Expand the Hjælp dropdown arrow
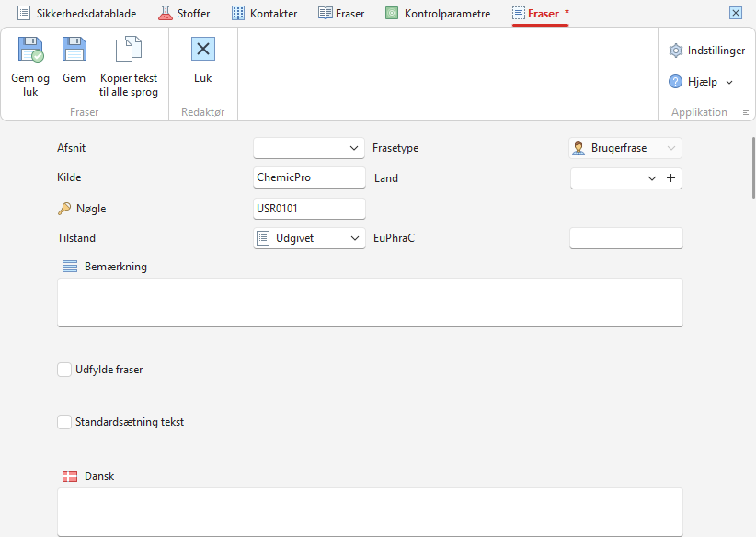 [729, 83]
